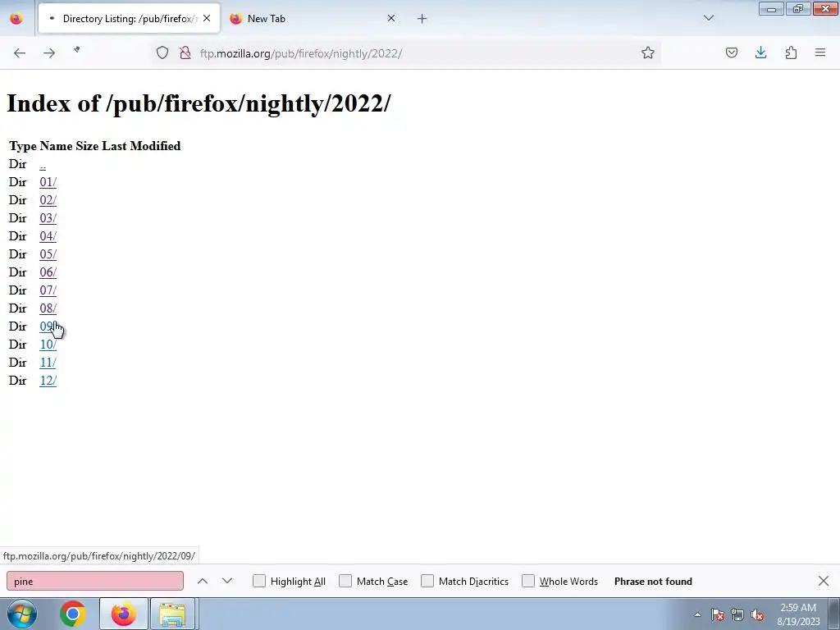The height and width of the screenshot is (630, 840).
Task: Enable Highlight All checkbox
Action: pyautogui.click(x=258, y=582)
